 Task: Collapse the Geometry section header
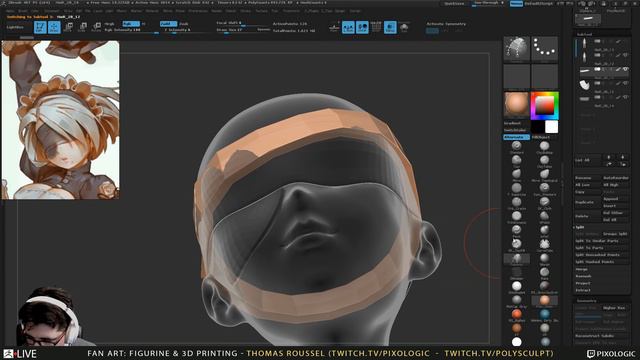[x=587, y=301]
